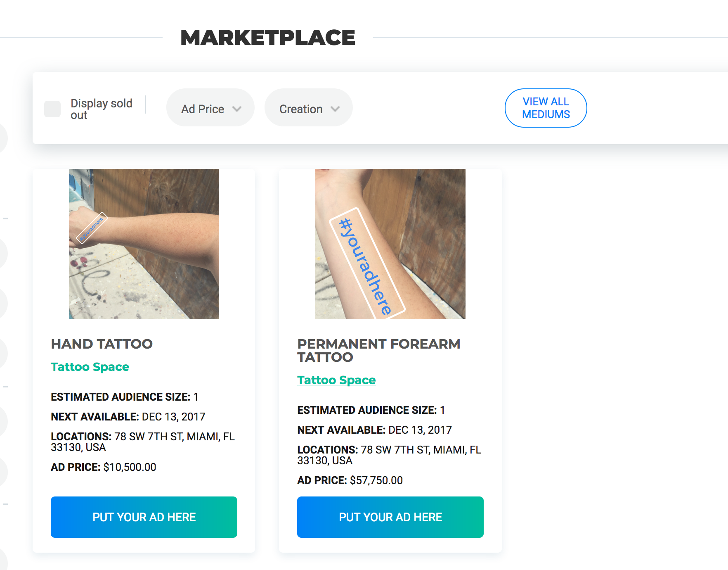Open the Hand Tattoo photo thumbnail

[x=144, y=244]
